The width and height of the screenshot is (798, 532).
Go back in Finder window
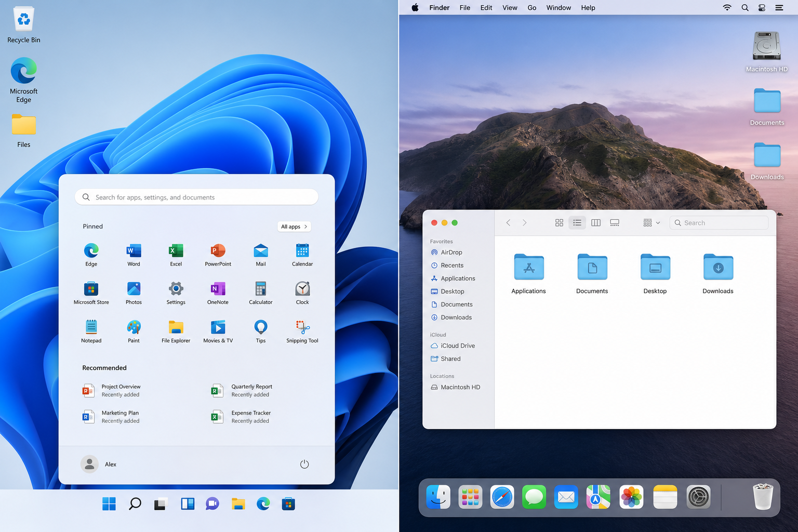(508, 223)
